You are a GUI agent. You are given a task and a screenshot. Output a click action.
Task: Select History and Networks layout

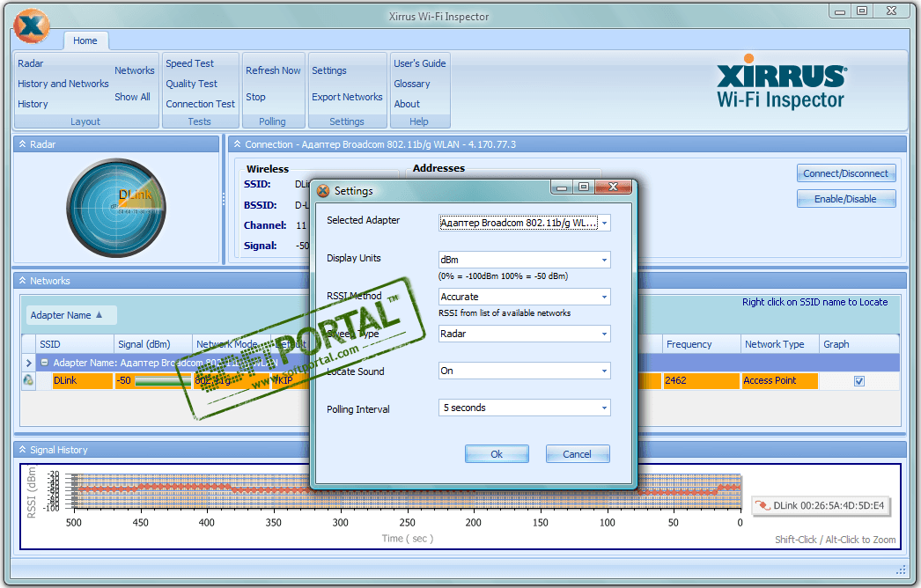click(63, 84)
